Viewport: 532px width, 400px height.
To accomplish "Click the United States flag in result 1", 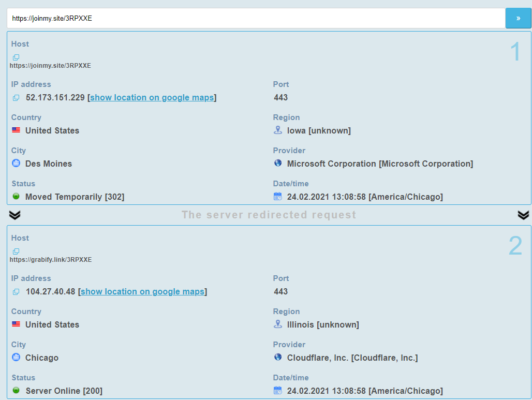I will click(x=16, y=130).
